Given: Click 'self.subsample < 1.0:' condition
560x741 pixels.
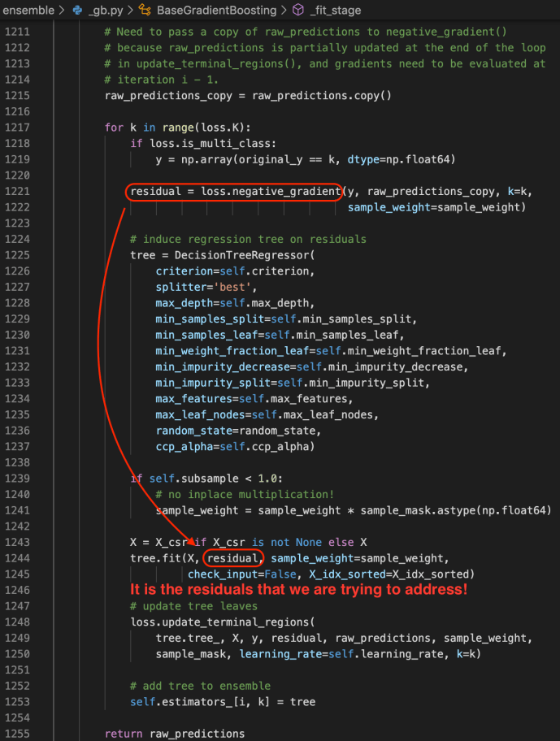Looking at the screenshot, I should click(x=216, y=479).
